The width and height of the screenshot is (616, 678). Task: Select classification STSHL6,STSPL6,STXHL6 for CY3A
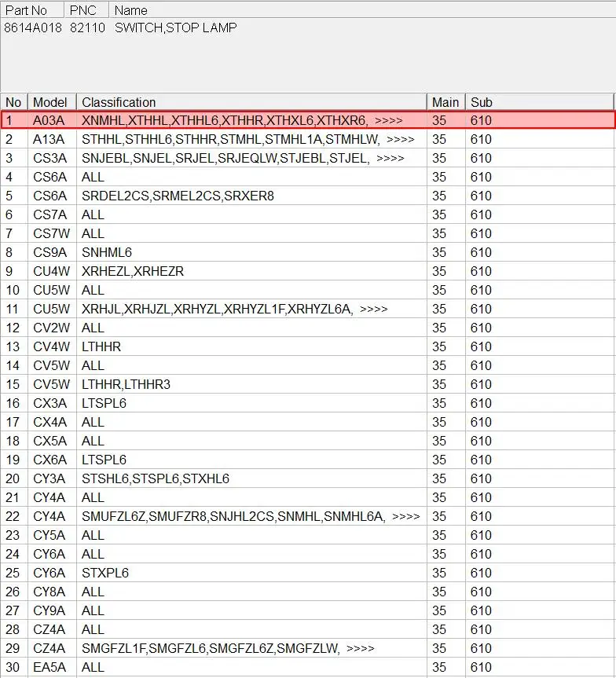pyautogui.click(x=156, y=478)
